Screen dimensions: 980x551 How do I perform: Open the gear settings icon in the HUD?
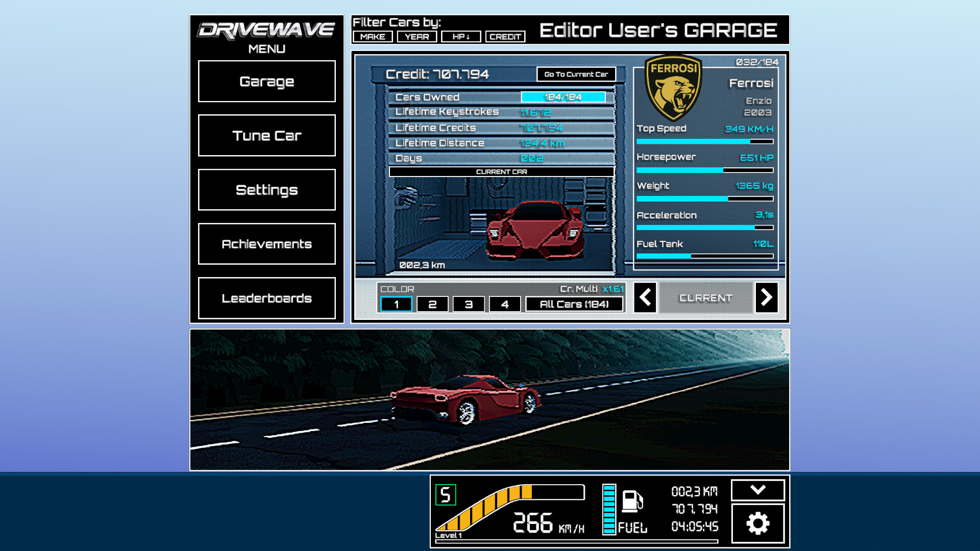pos(759,522)
